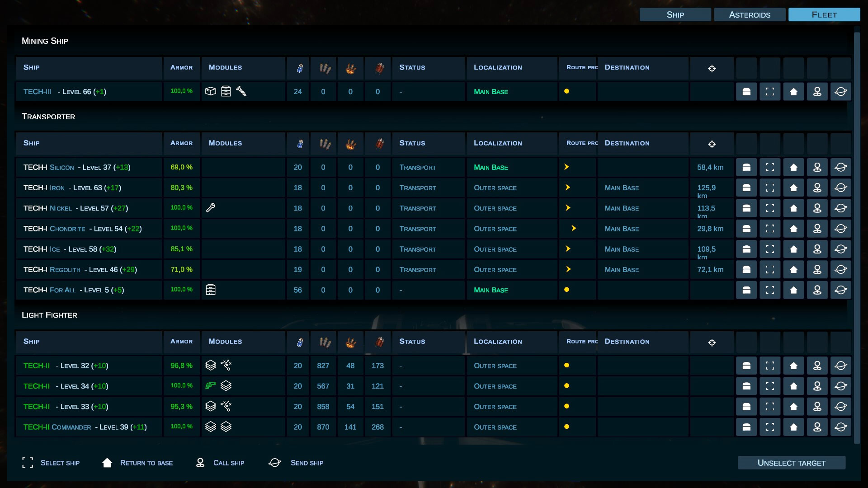This screenshot has height=488, width=868.
Task: Open the Ship tab
Action: [x=675, y=14]
